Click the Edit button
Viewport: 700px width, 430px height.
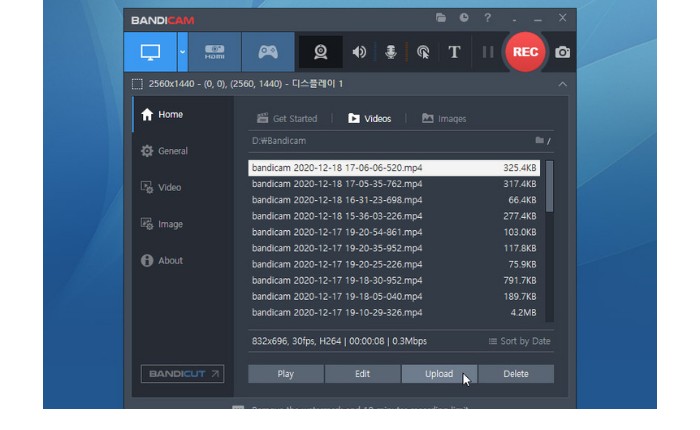[362, 374]
